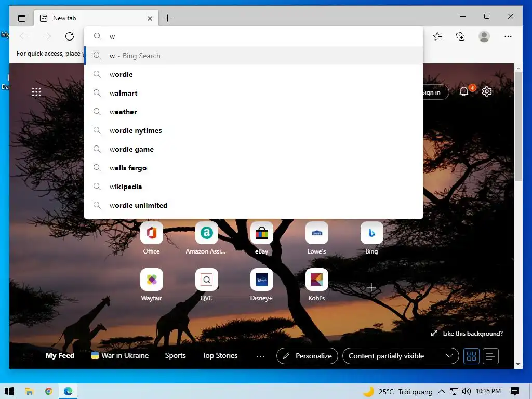Pick the 'weather' suggestion
This screenshot has height=399, width=532.
pyautogui.click(x=254, y=112)
